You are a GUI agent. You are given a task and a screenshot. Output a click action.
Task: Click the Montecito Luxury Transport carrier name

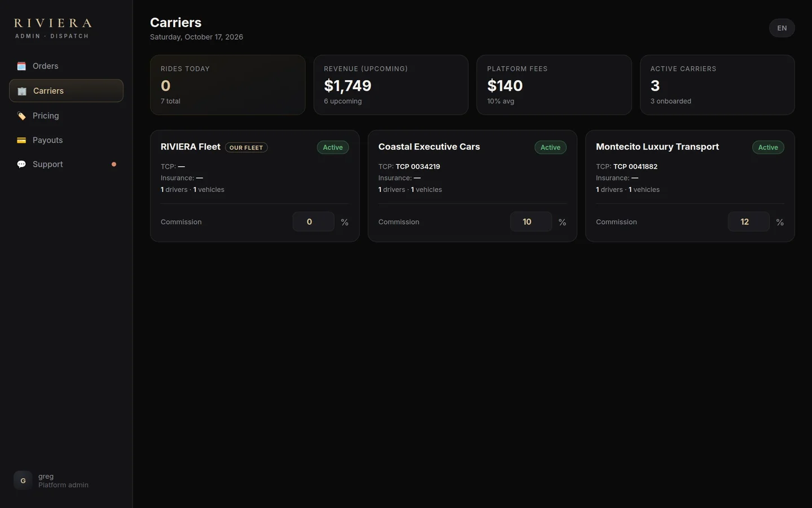657,147
